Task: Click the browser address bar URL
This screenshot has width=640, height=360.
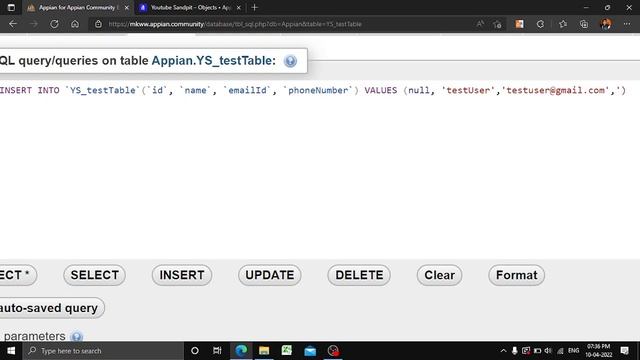Action: pos(235,24)
